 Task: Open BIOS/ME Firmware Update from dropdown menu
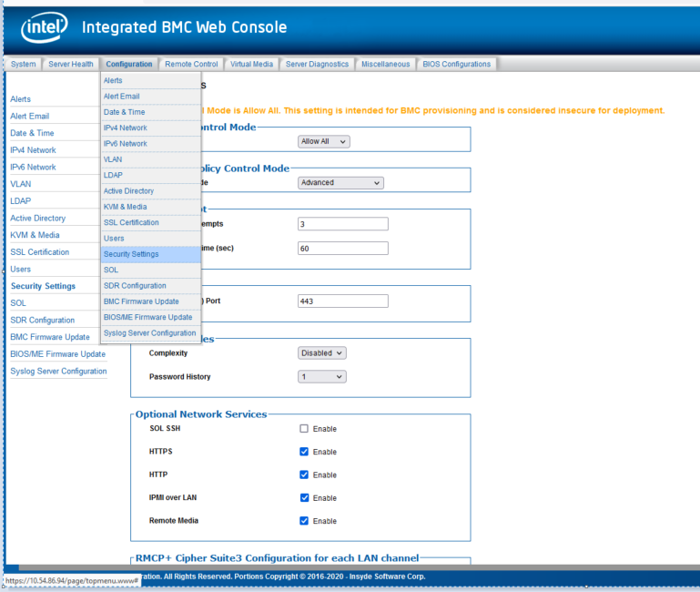(151, 317)
